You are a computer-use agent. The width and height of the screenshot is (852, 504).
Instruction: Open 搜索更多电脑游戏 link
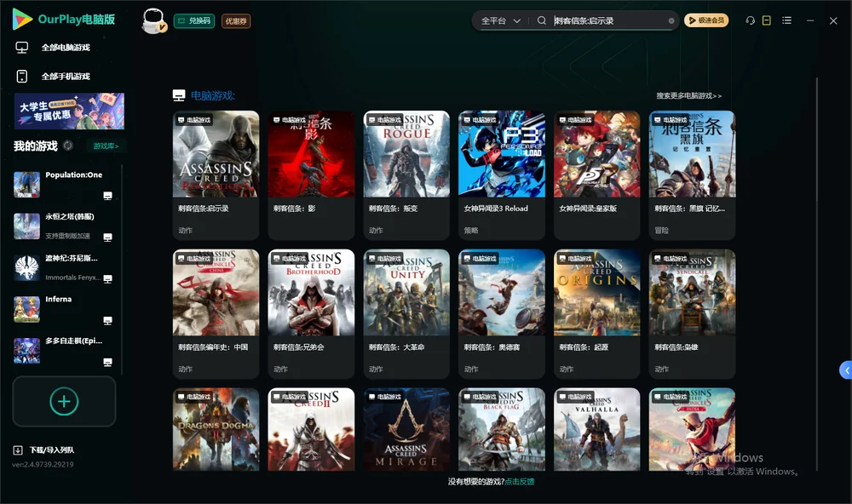pyautogui.click(x=688, y=95)
